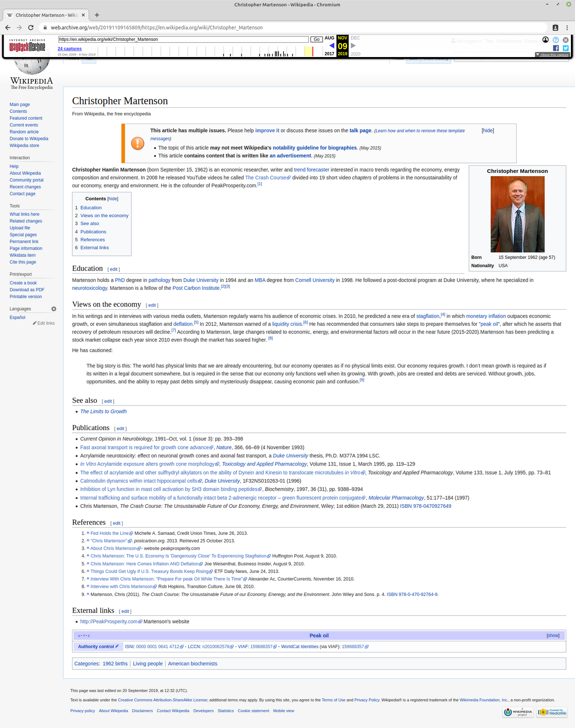The width and height of the screenshot is (575, 728).
Task: Click the gray next-capture arrow
Action: coord(353,45)
